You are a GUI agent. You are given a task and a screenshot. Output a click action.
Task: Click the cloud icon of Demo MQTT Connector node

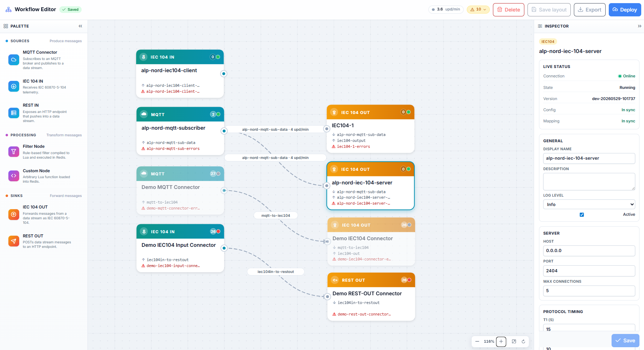pos(144,174)
